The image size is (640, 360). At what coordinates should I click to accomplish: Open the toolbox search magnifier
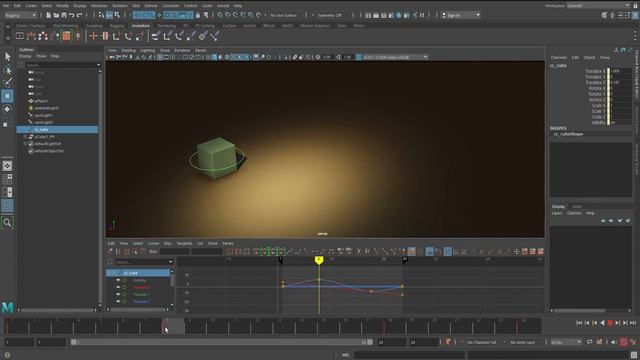click(x=7, y=223)
